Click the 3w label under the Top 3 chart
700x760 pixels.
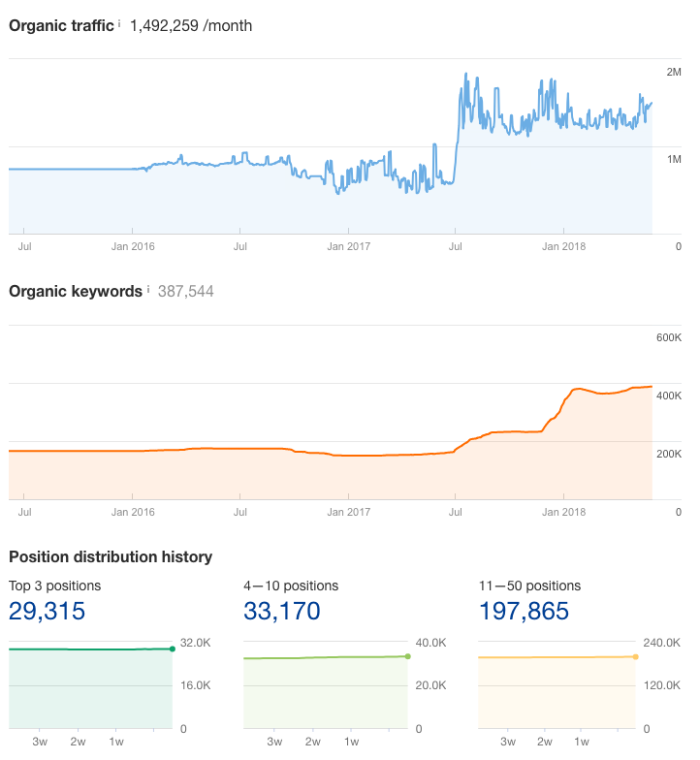40,742
